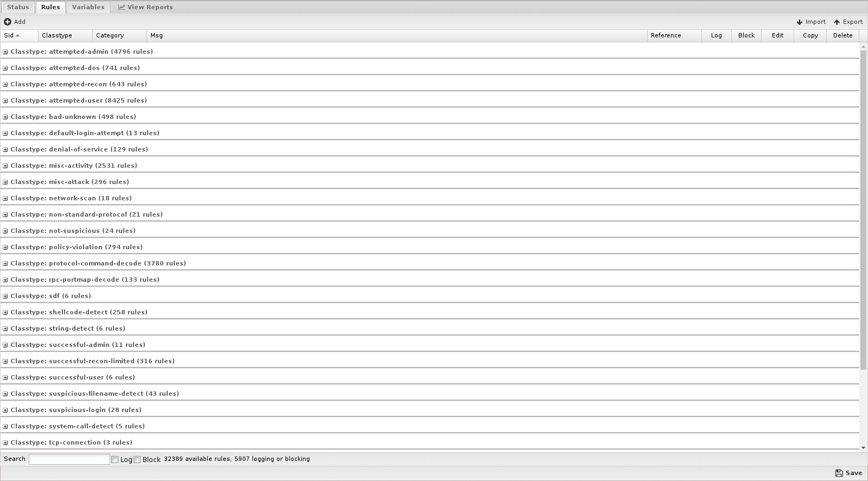Expand the attempted-user classtype group
The height and width of the screenshot is (481, 868).
pos(5,101)
